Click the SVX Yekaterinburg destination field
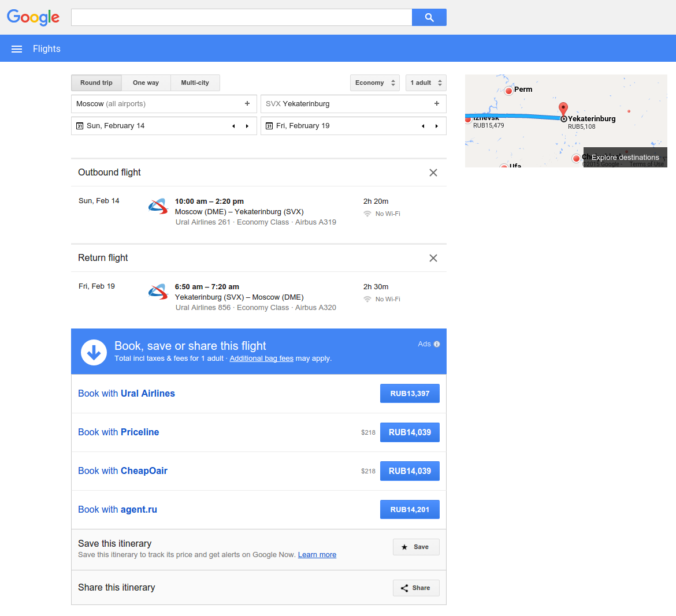The image size is (676, 616). (x=354, y=104)
